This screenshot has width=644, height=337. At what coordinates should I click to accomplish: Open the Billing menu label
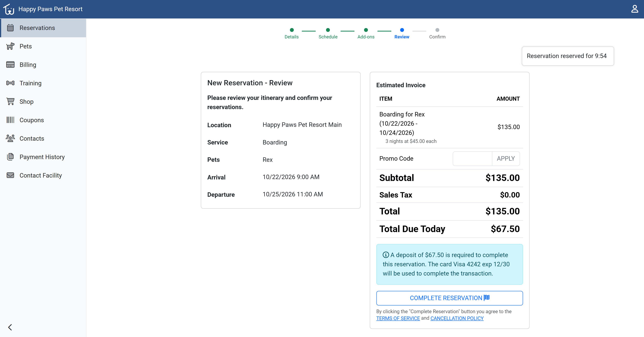[28, 65]
